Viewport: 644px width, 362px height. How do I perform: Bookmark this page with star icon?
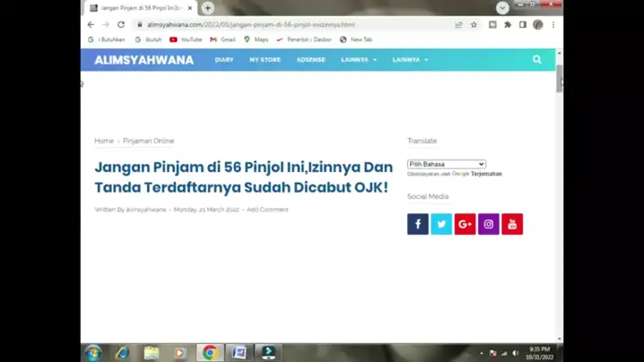point(474,25)
